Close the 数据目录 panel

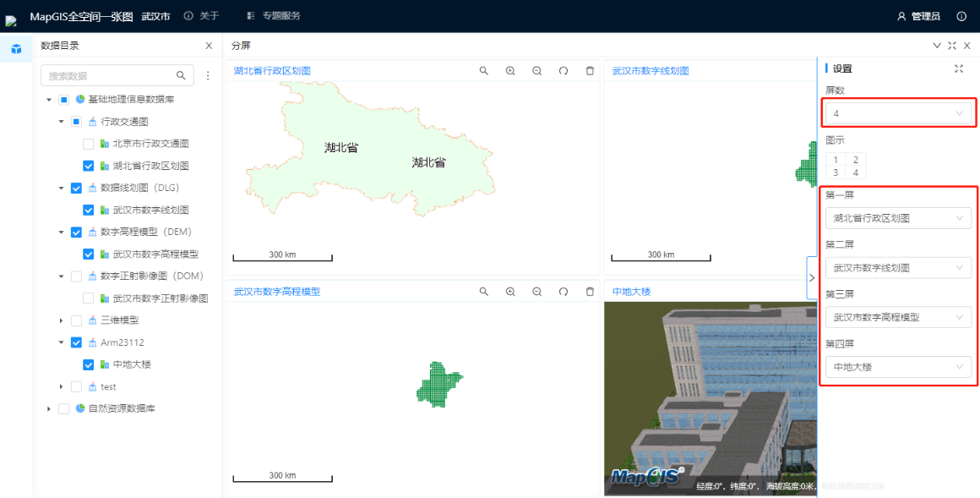tap(209, 46)
